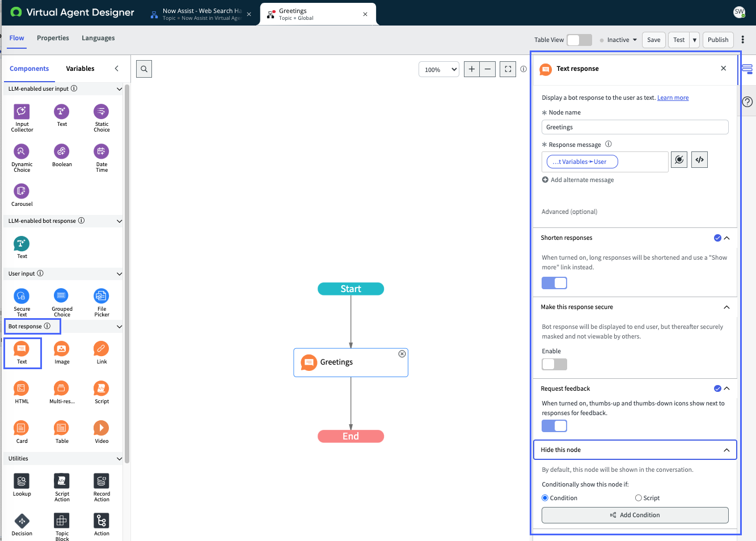
Task: Zoom out on the flow canvas
Action: (488, 69)
